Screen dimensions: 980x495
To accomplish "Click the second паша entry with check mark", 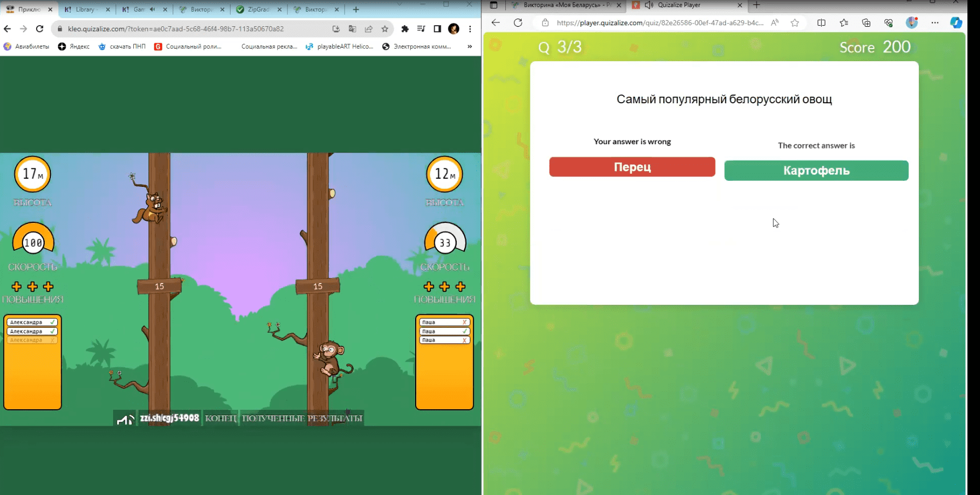I will (x=444, y=331).
